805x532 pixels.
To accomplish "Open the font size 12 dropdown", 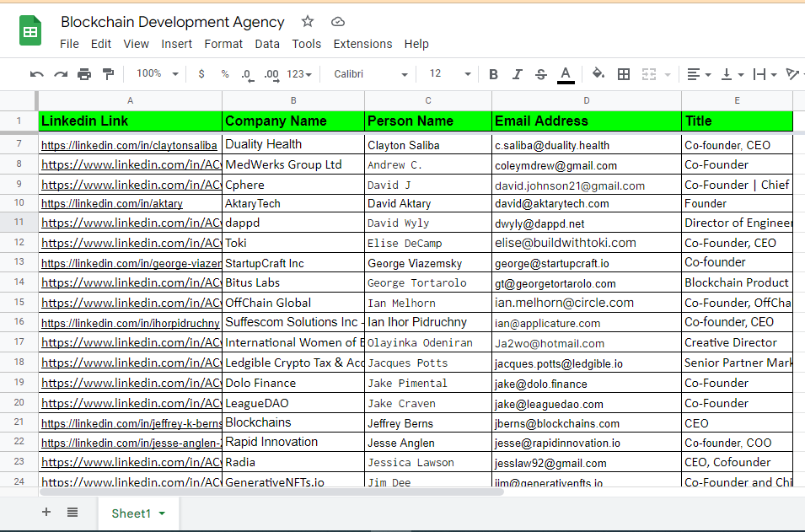I will [450, 74].
